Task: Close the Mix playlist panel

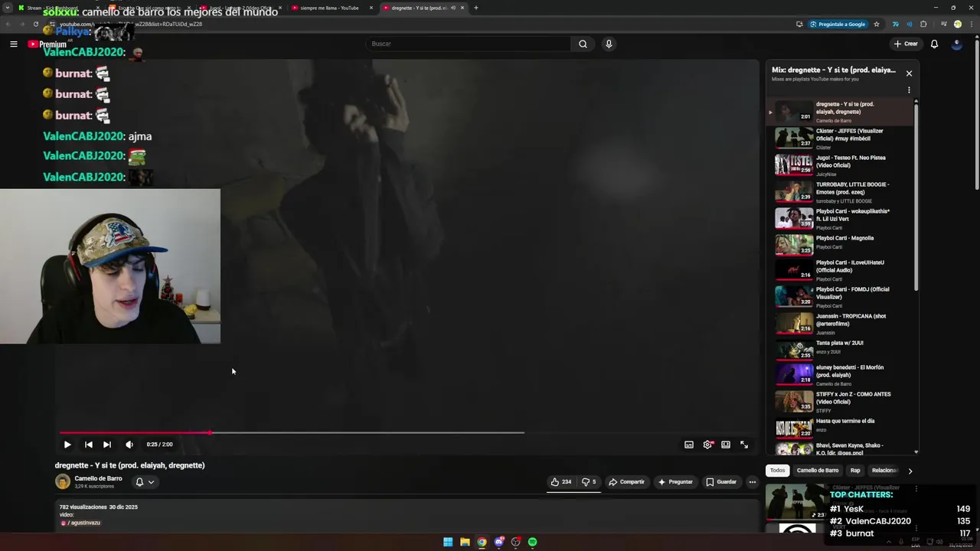Action: 909,73
